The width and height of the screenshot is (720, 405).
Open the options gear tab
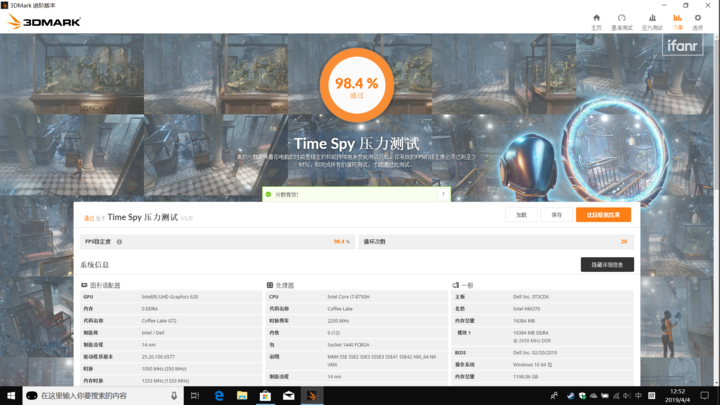[698, 22]
